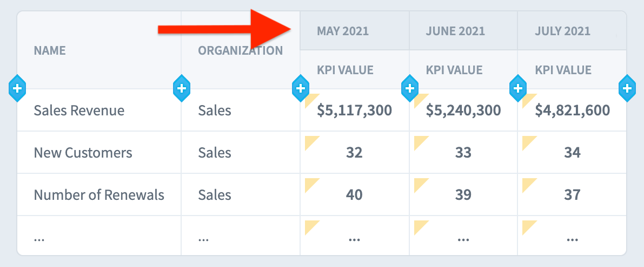
Task: Click the NAME column header
Action: click(x=50, y=50)
